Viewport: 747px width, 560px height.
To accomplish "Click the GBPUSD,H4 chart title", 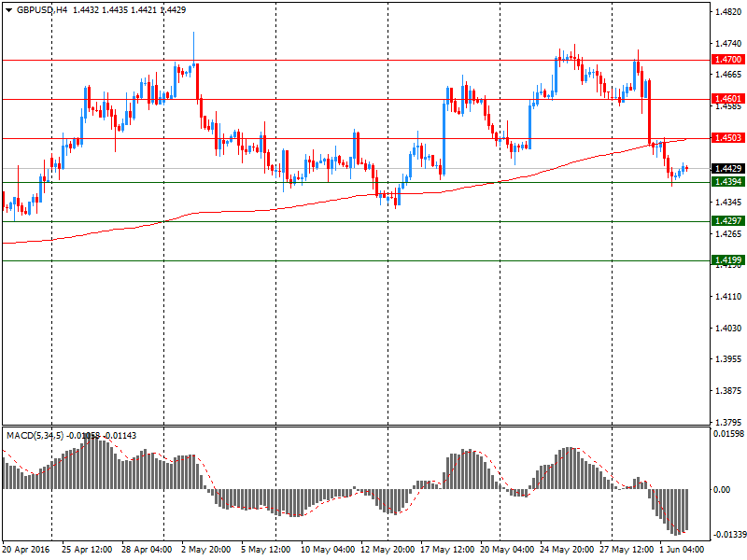I will (x=42, y=10).
